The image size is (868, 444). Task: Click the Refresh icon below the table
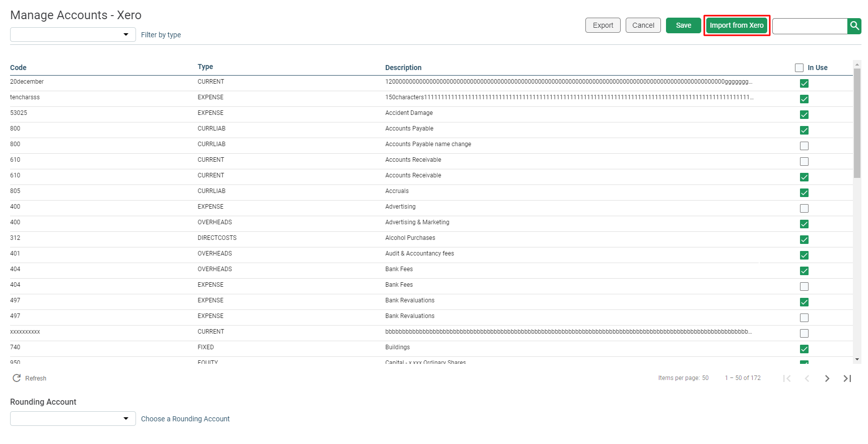(17, 378)
